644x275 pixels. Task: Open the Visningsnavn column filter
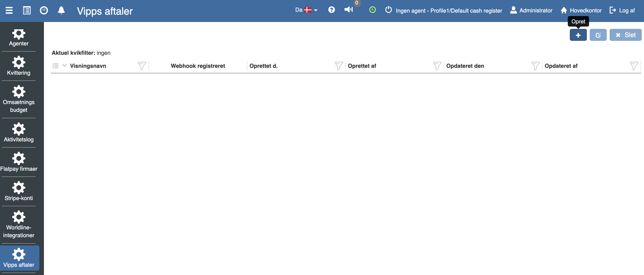[142, 66]
